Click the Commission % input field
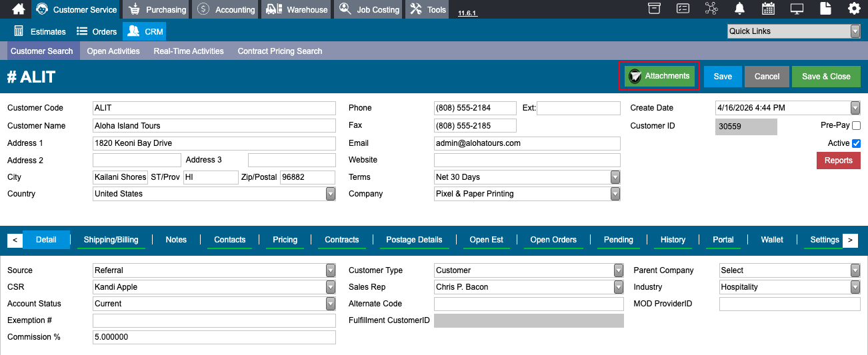This screenshot has height=355, width=868. (214, 337)
